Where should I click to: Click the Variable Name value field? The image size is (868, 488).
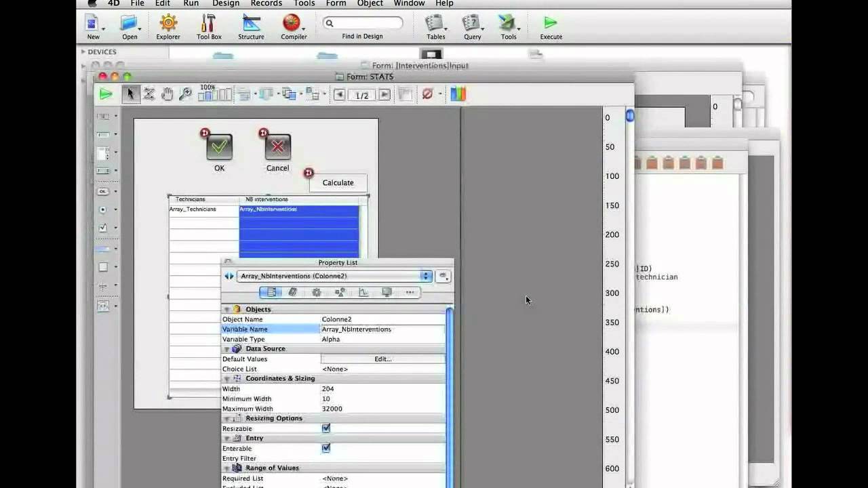click(x=383, y=329)
